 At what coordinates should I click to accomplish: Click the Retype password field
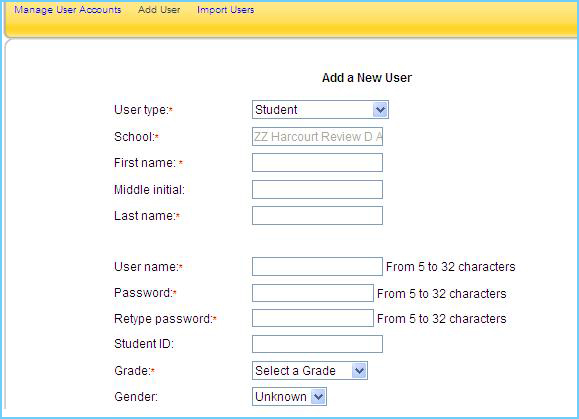(313, 318)
